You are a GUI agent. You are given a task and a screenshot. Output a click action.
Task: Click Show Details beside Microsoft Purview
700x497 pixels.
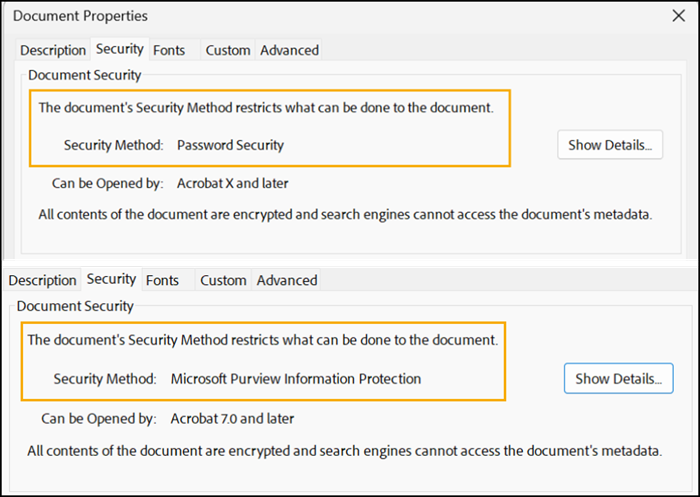618,379
